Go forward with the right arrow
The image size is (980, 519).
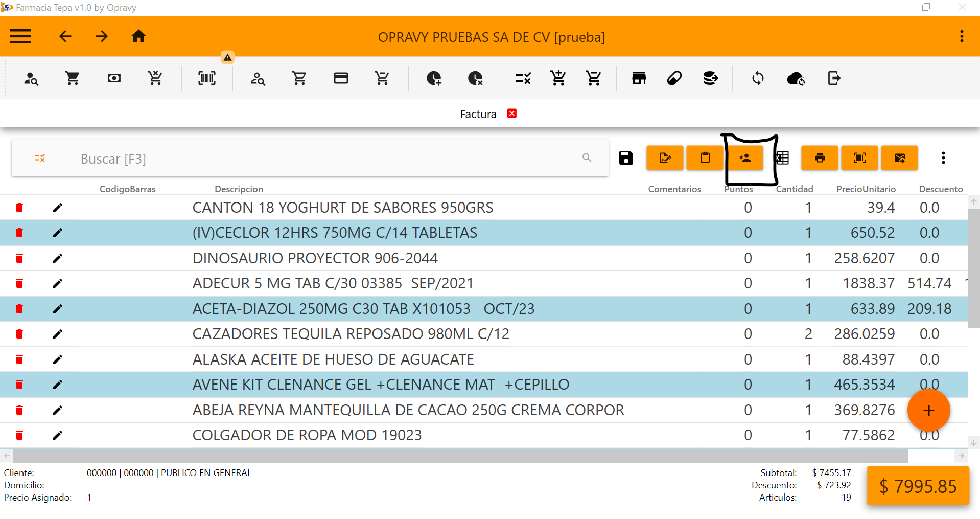pos(102,36)
